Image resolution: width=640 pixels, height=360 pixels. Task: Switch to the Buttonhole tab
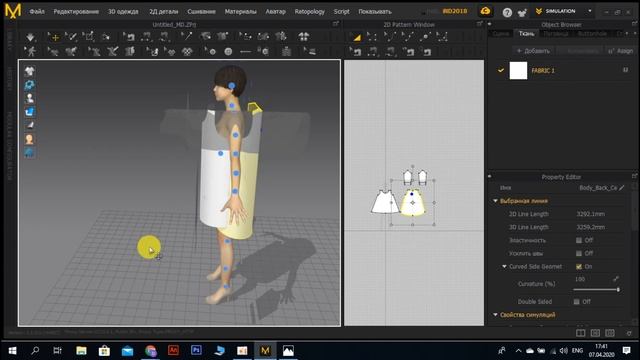click(x=592, y=34)
